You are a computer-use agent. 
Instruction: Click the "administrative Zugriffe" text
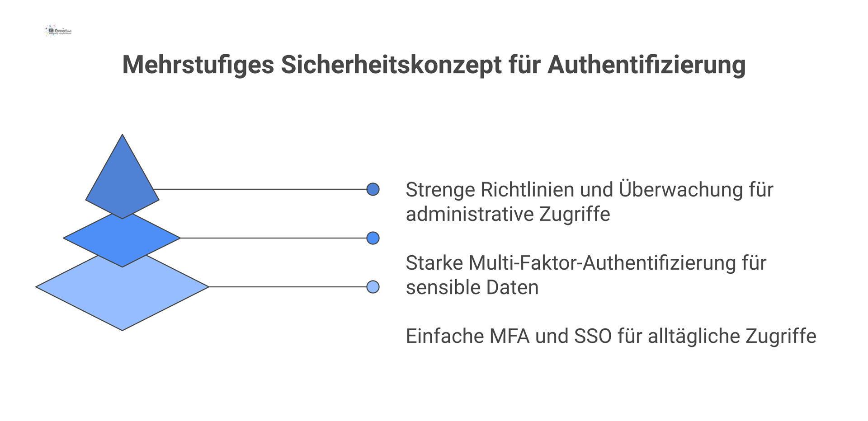tap(508, 214)
